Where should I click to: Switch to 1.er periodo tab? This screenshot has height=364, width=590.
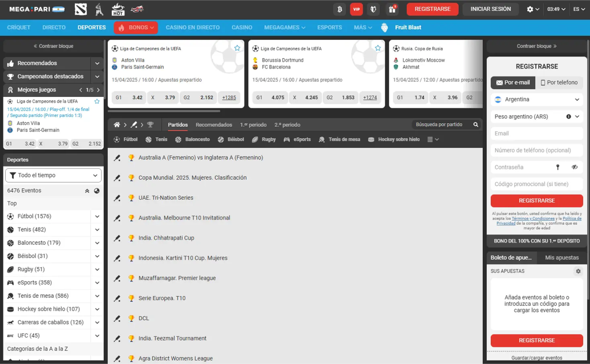[x=254, y=125]
